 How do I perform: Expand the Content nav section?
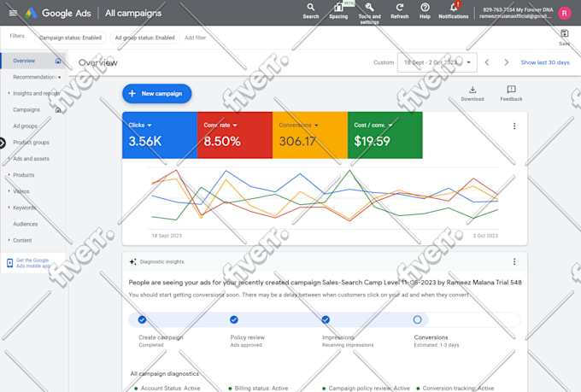click(x=9, y=240)
